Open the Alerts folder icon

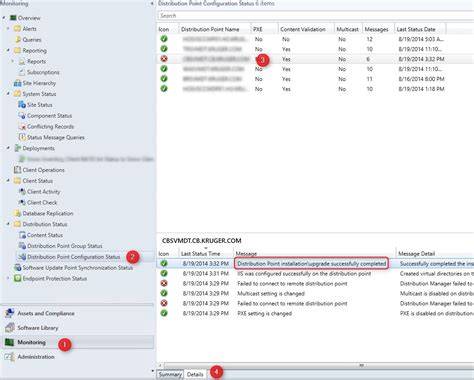coord(17,29)
